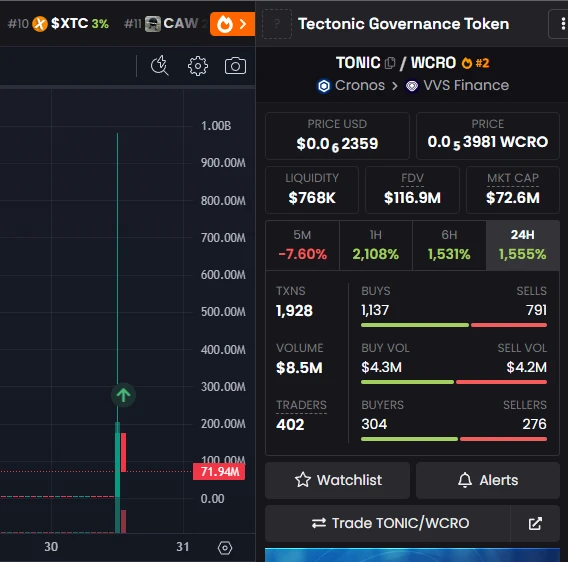Click the buyers versus sellers bar

454,439
